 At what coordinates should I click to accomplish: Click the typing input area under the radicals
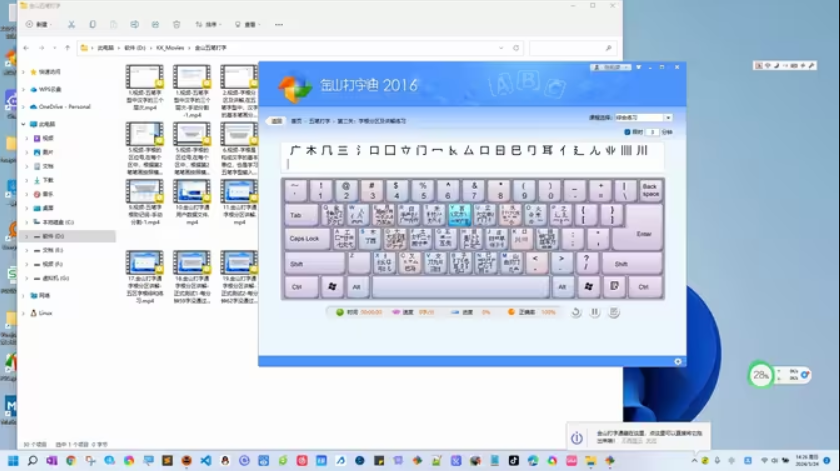coord(472,165)
